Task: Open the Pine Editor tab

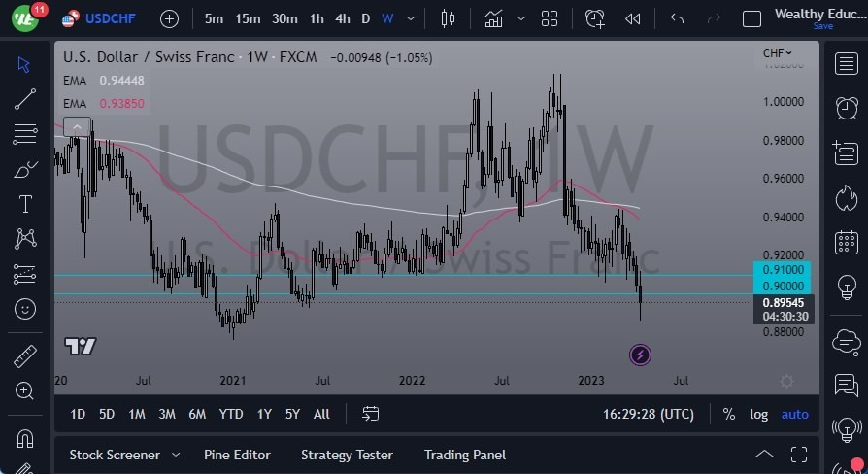Action: point(237,456)
